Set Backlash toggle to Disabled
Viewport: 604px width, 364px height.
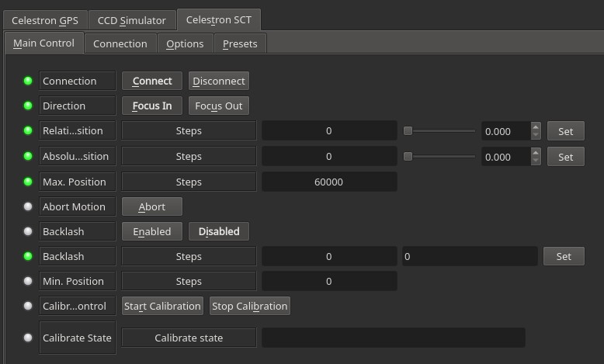click(x=219, y=231)
